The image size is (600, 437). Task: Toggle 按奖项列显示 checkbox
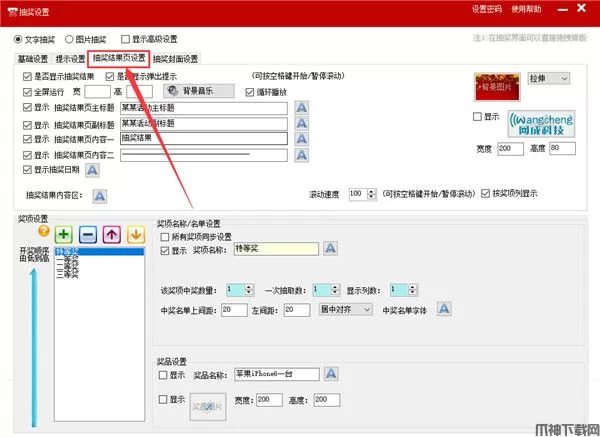click(x=485, y=194)
